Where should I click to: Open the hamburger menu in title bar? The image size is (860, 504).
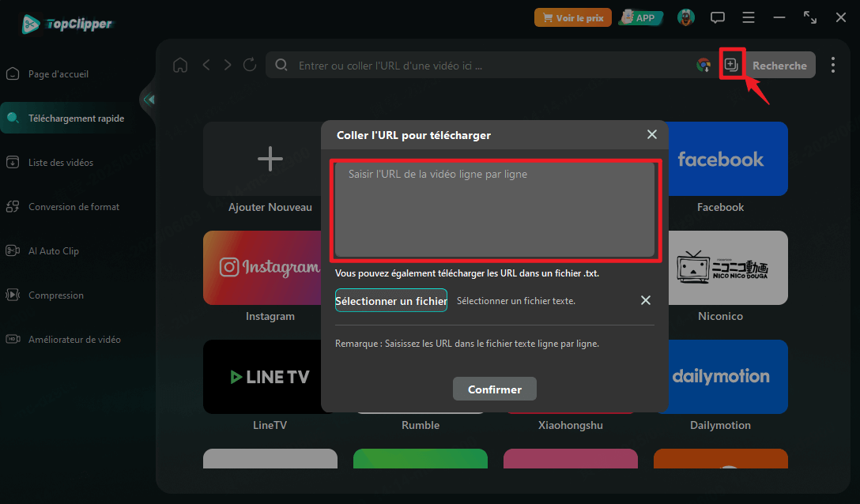click(748, 17)
